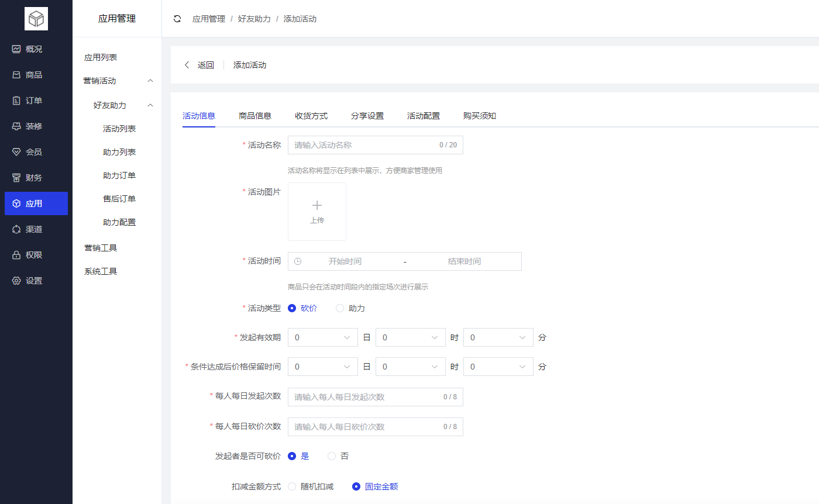Screen dimensions: 819x504
Task: Click the 上传 image upload area
Action: pos(316,212)
